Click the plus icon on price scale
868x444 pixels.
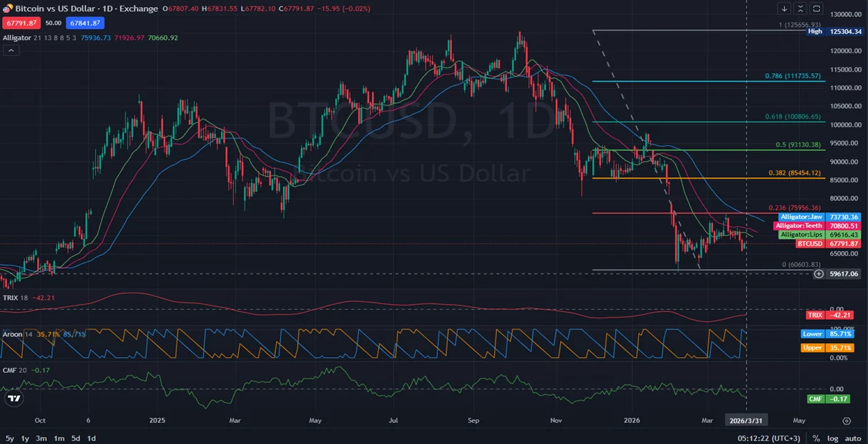(x=819, y=274)
